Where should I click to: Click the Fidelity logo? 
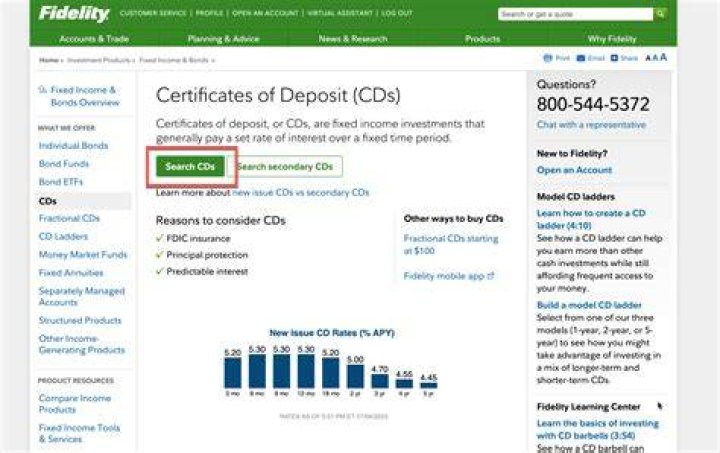pos(74,14)
